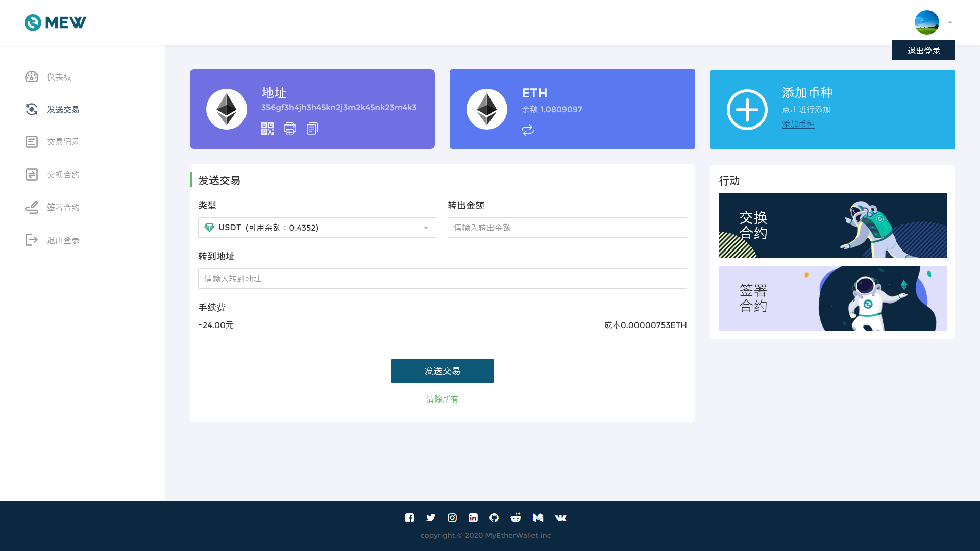Open the Twitter footer icon

[431, 518]
